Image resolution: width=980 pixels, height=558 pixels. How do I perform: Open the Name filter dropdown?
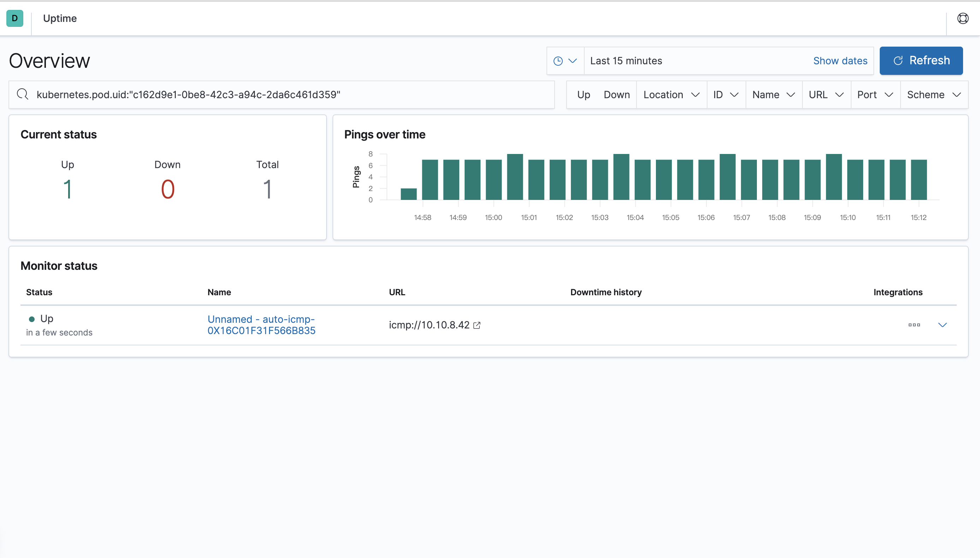click(x=773, y=95)
